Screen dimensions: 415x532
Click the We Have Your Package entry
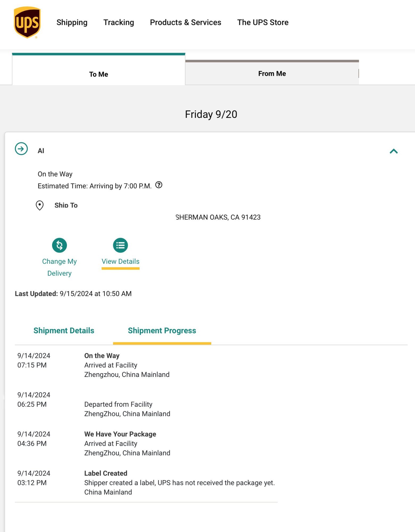pyautogui.click(x=120, y=434)
